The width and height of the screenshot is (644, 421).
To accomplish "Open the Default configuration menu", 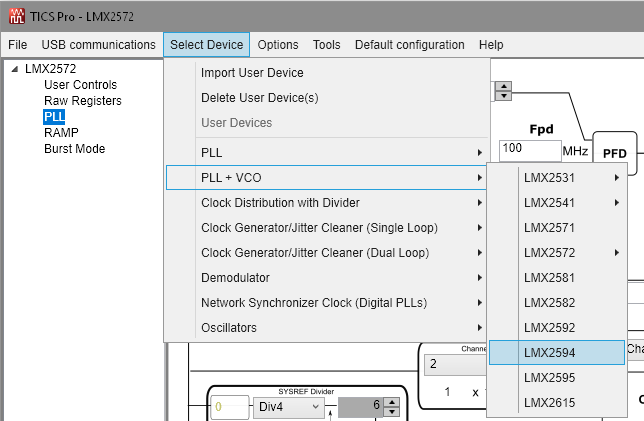I will pos(409,45).
